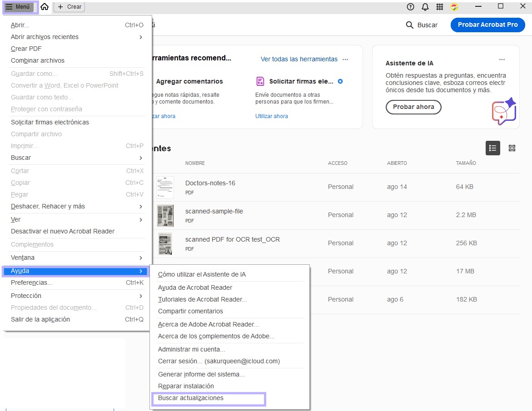Screen dimensions: 532x411
Task: Open scanned PDF for OCR test_OCR thumbnail
Action: 165,244
